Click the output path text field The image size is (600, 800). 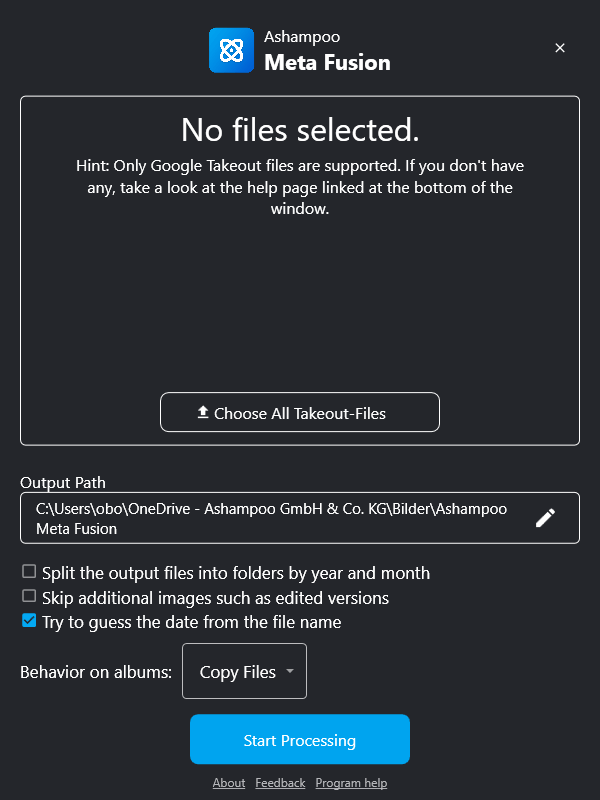click(x=272, y=518)
